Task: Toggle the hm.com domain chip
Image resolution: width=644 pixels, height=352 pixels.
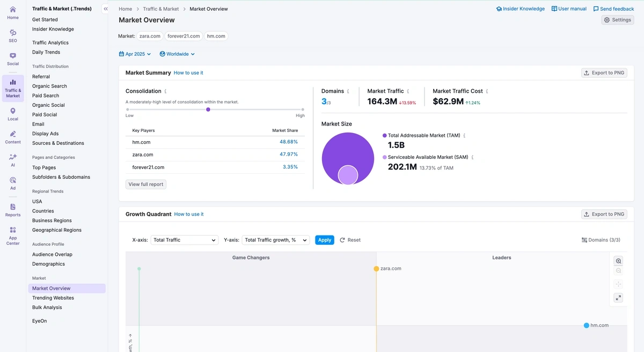Action: 216,36
